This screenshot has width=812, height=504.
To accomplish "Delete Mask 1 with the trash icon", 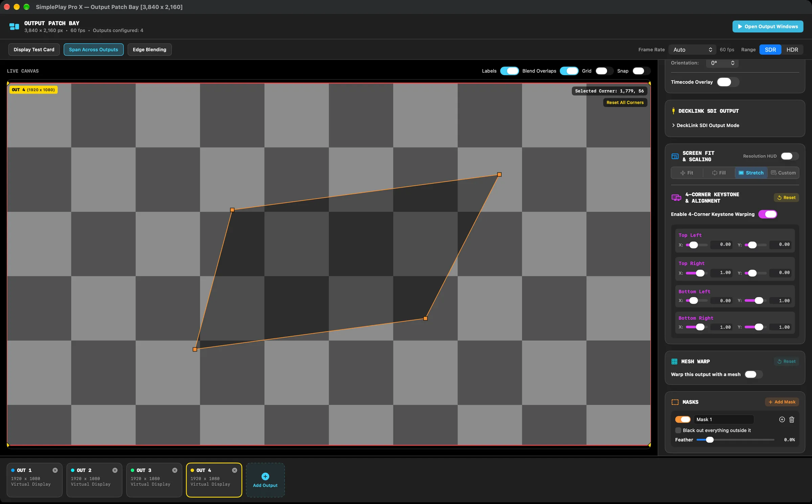I will [x=792, y=419].
